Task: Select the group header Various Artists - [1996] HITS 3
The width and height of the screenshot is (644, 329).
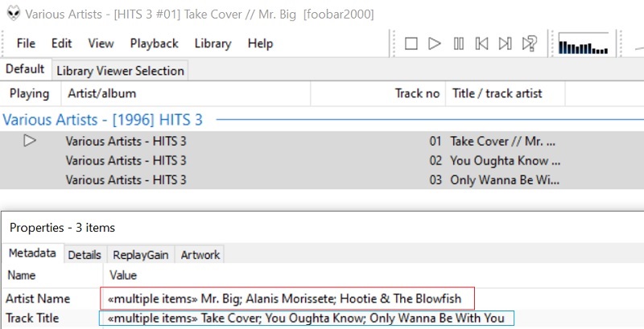Action: 103,120
